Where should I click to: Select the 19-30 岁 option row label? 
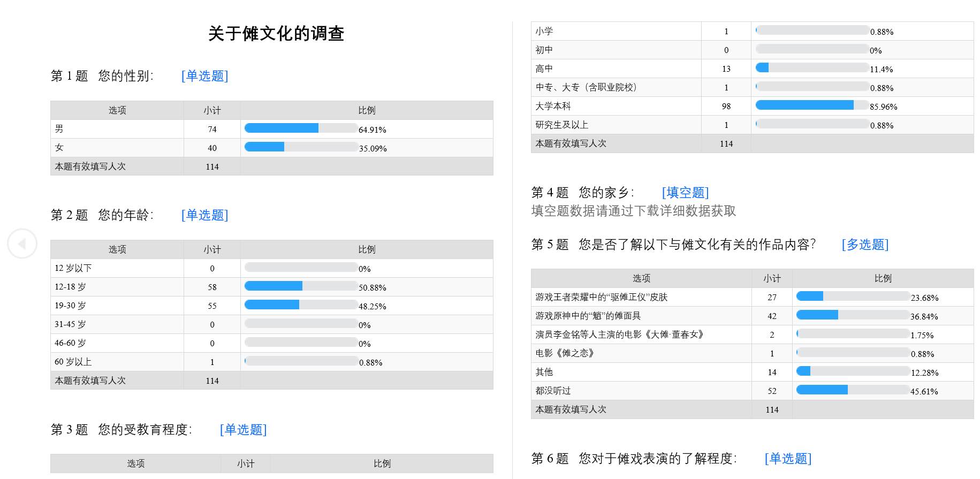pos(70,306)
